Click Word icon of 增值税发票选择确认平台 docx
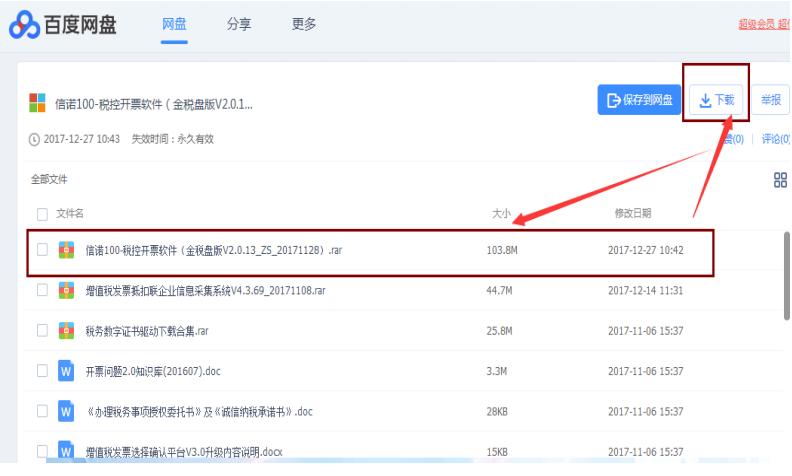Screen dimensions: 792x476 coord(66,451)
